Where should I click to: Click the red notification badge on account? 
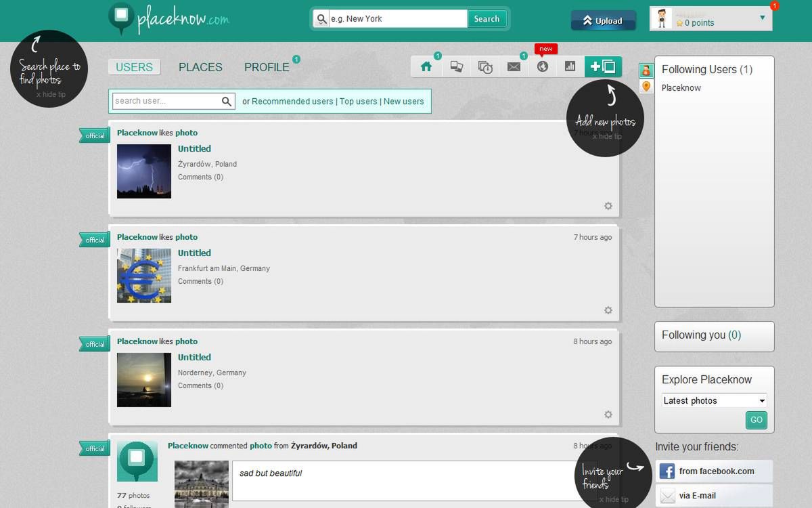coord(775,5)
